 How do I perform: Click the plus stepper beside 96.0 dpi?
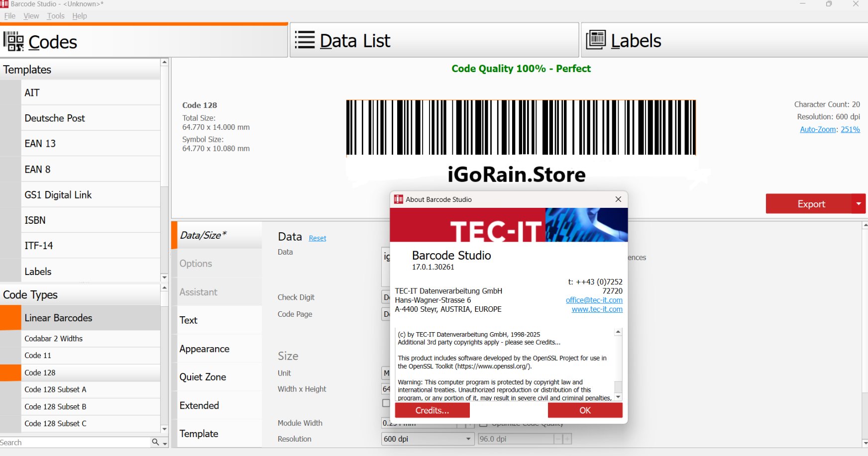click(x=567, y=440)
